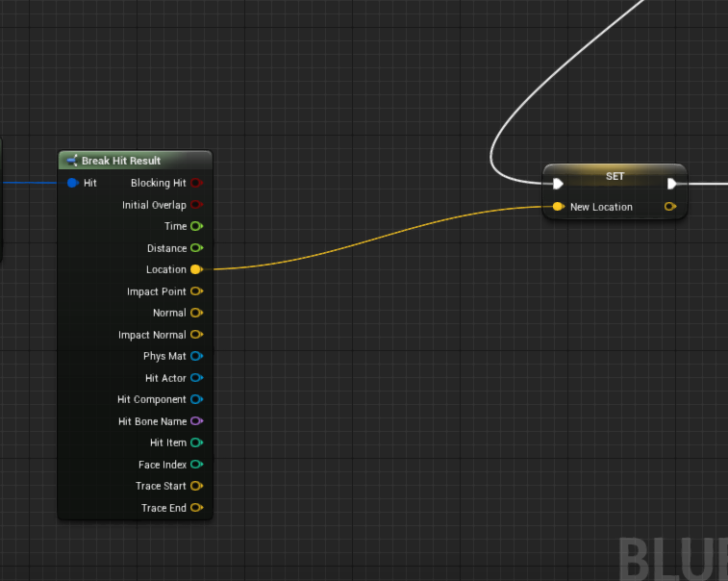Click the Trace End output pin
Viewport: 728px width, 581px height.
tap(197, 508)
